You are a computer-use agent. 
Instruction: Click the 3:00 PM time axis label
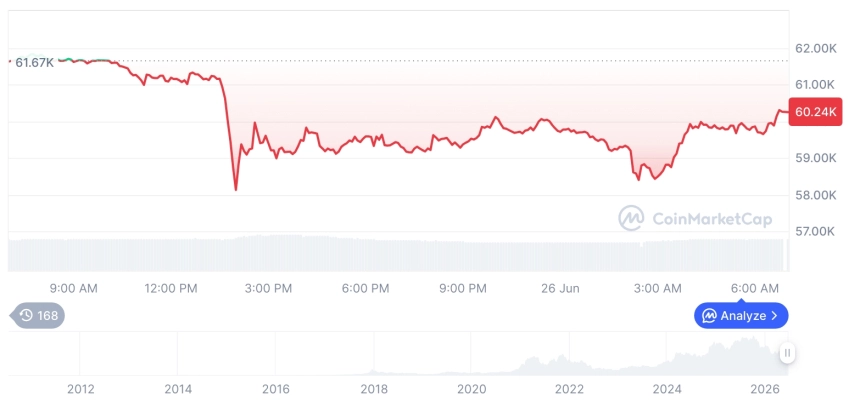(269, 289)
